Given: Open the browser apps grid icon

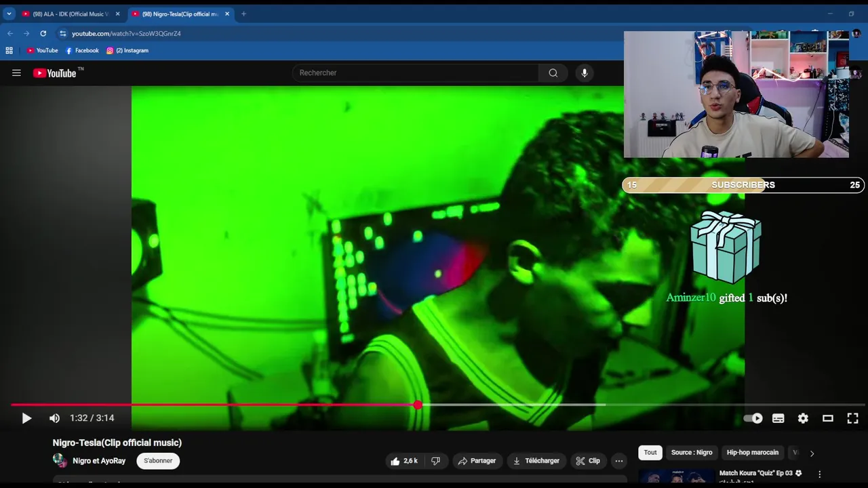Looking at the screenshot, I should [9, 51].
